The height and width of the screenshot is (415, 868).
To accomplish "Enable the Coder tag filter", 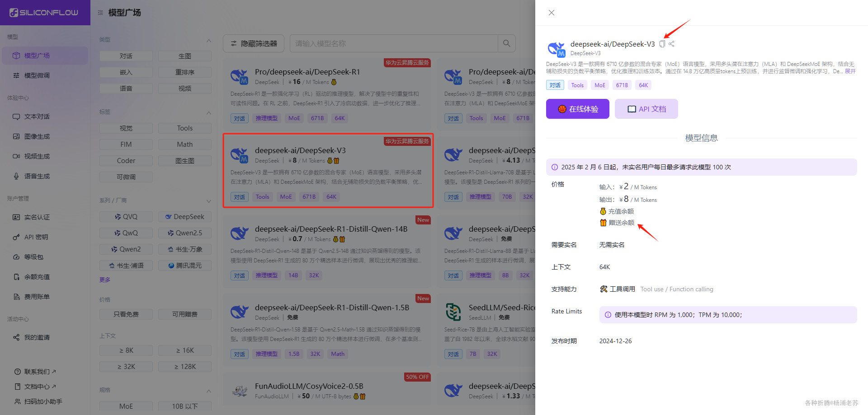I will click(x=126, y=161).
